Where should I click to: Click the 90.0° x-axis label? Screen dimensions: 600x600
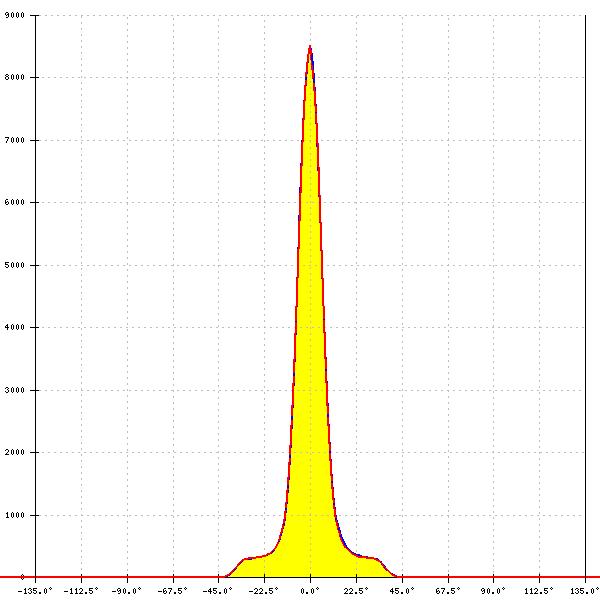493,591
